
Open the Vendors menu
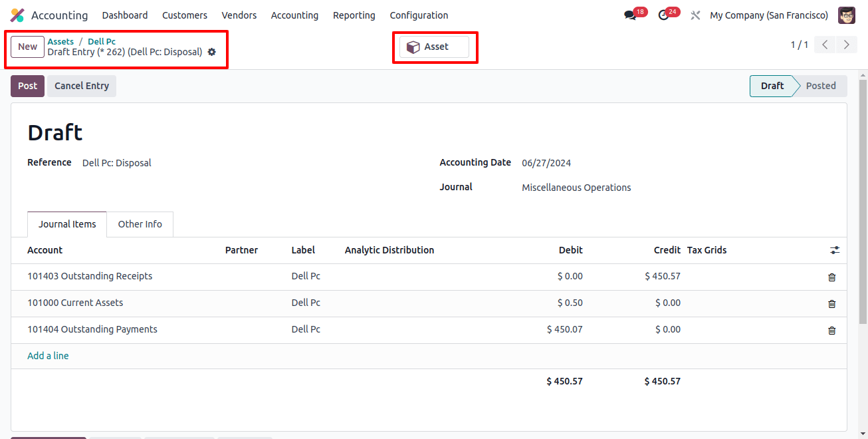click(x=239, y=15)
